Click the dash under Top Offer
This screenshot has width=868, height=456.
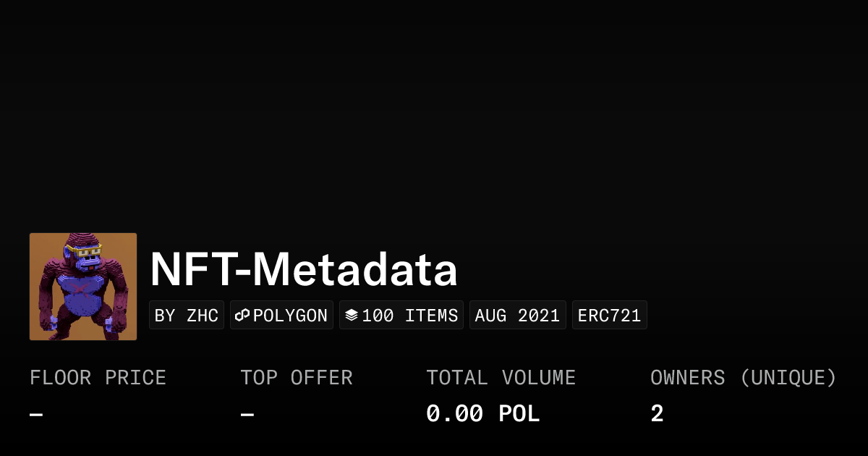[247, 415]
